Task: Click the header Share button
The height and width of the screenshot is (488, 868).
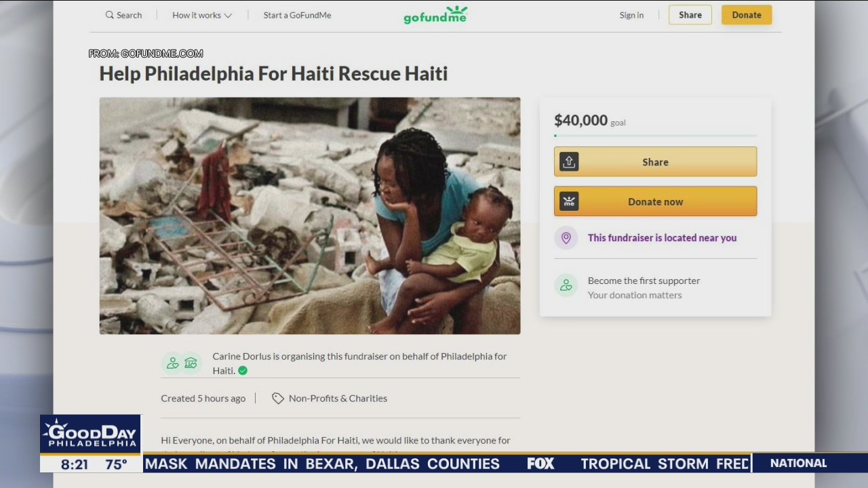Action: [690, 15]
